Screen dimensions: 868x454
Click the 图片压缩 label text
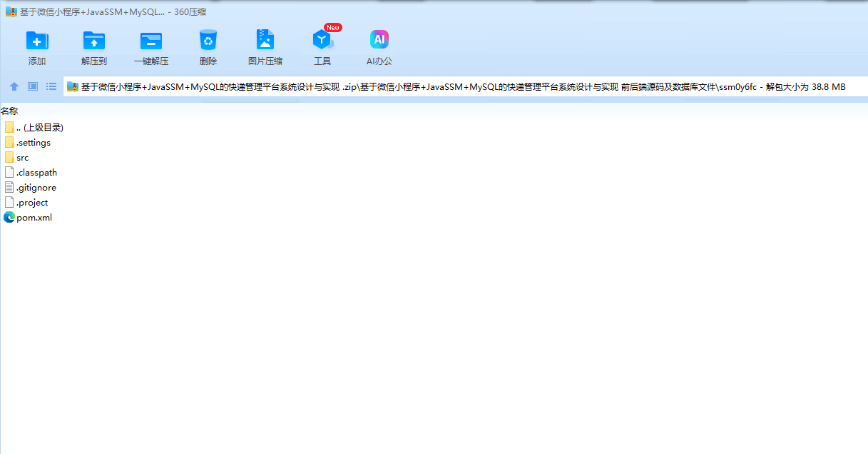point(265,61)
